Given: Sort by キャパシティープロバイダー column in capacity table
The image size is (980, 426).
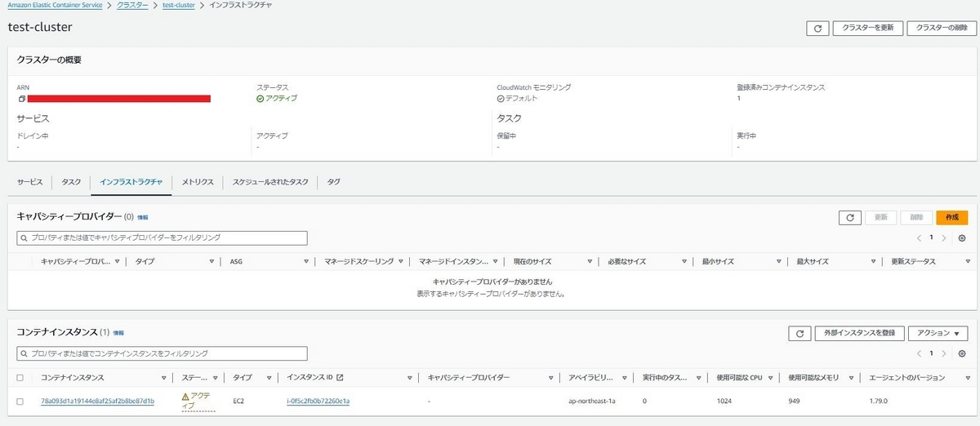Looking at the screenshot, I should pyautogui.click(x=118, y=262).
